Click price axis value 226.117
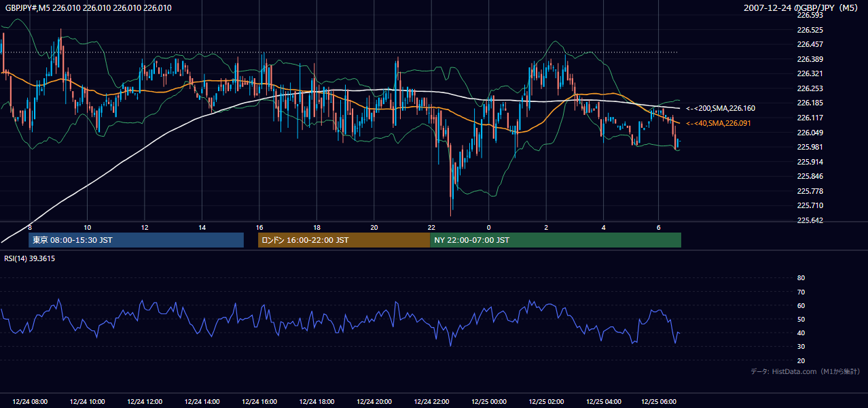This screenshot has height=408, width=868. pyautogui.click(x=810, y=118)
